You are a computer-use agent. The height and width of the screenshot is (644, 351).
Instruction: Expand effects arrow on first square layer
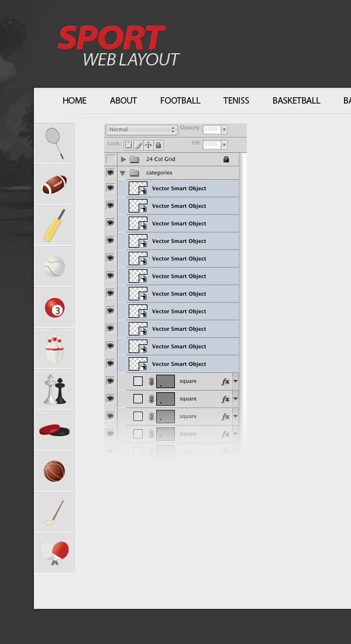[x=236, y=381]
